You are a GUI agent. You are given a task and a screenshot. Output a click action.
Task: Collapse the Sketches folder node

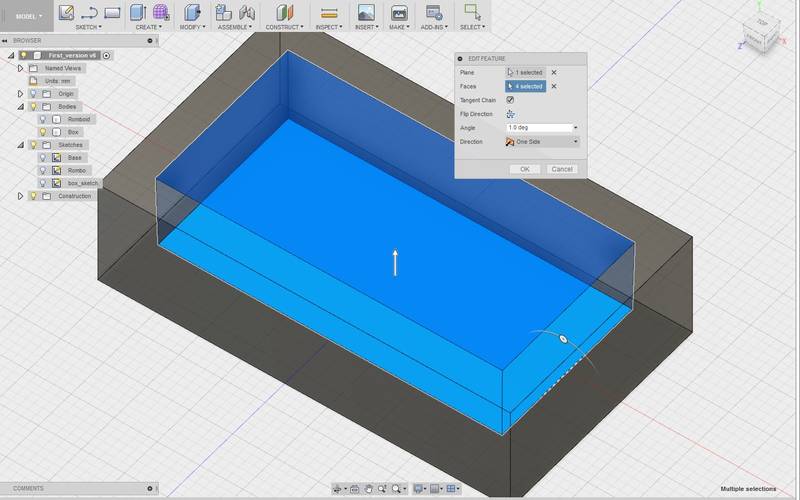[20, 145]
